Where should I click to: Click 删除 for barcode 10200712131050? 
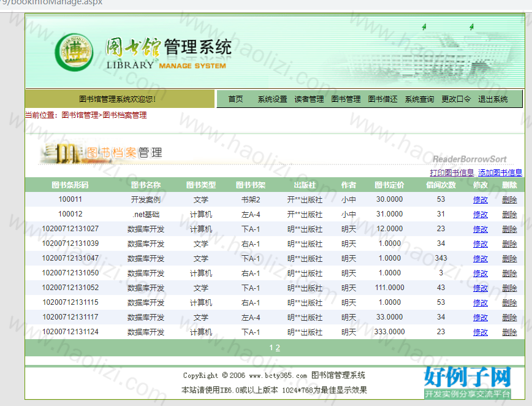coord(509,274)
